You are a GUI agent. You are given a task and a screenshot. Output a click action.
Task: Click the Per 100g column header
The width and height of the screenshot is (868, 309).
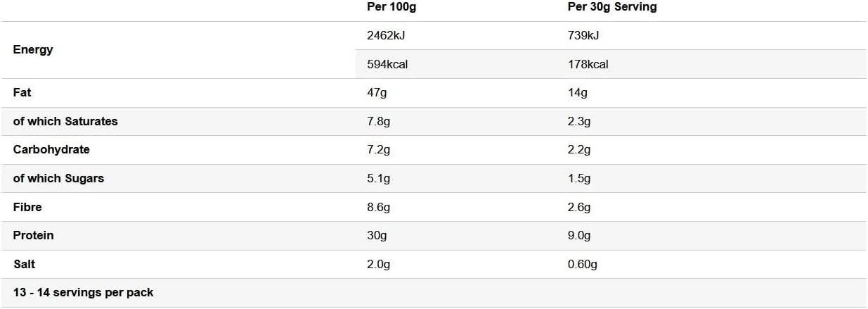[391, 7]
